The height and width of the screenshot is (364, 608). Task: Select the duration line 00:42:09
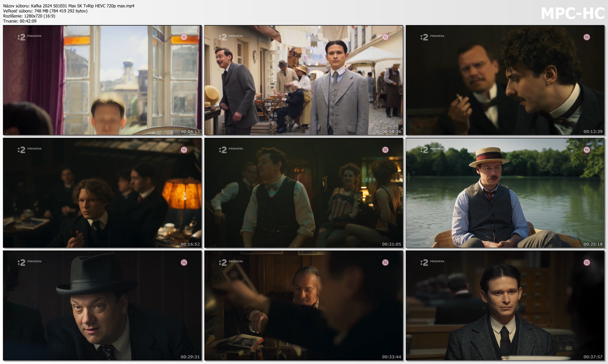point(20,21)
